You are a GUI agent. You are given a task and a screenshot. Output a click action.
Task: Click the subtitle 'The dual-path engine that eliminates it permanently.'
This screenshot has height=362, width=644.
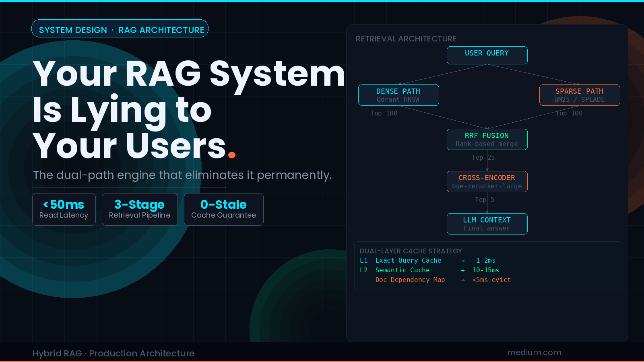tap(182, 175)
